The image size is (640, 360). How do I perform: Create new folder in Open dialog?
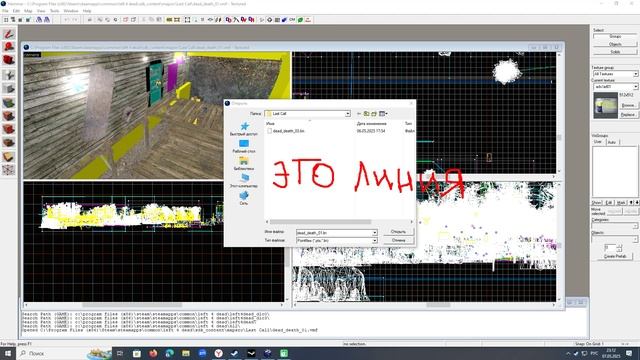[374, 113]
